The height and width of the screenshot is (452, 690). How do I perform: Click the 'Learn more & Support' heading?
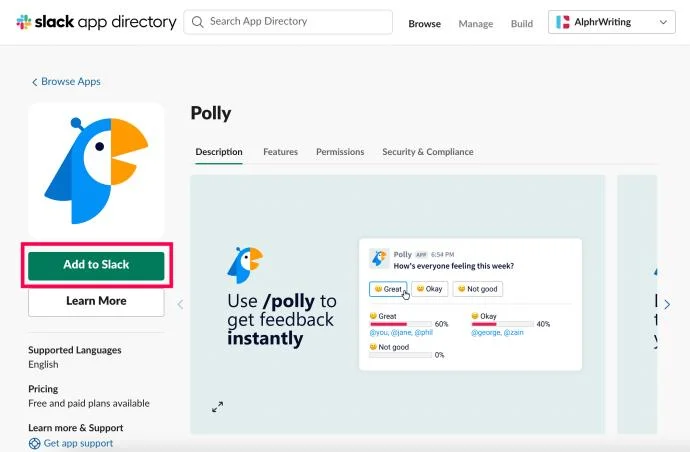tap(76, 428)
